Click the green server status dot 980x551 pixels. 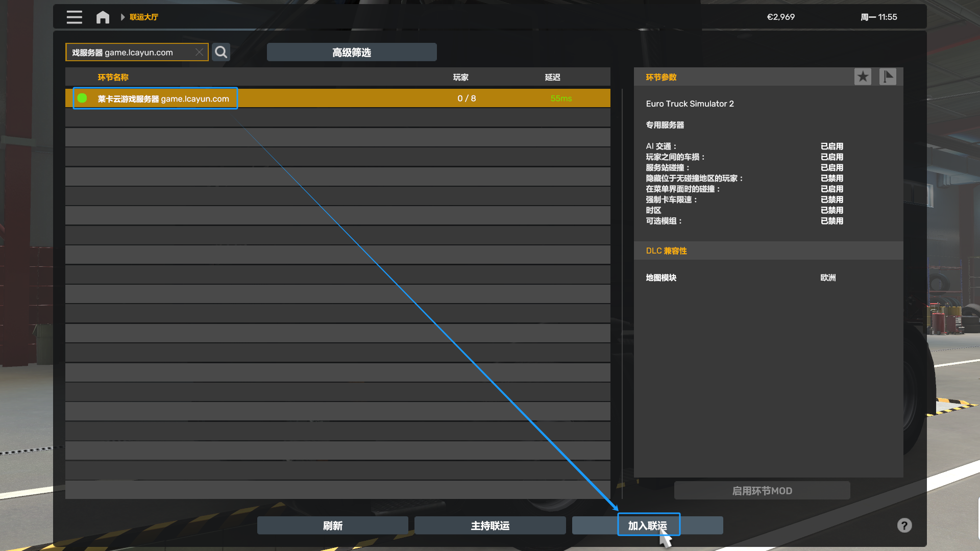(x=82, y=98)
